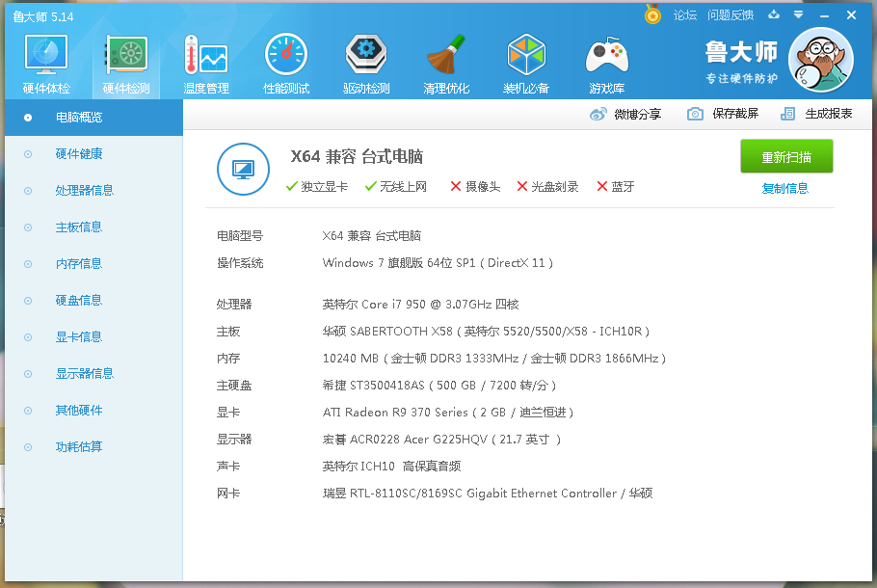Screen dimensions: 877x588
Task: Click the 无线上网 check mark
Action: (370, 186)
